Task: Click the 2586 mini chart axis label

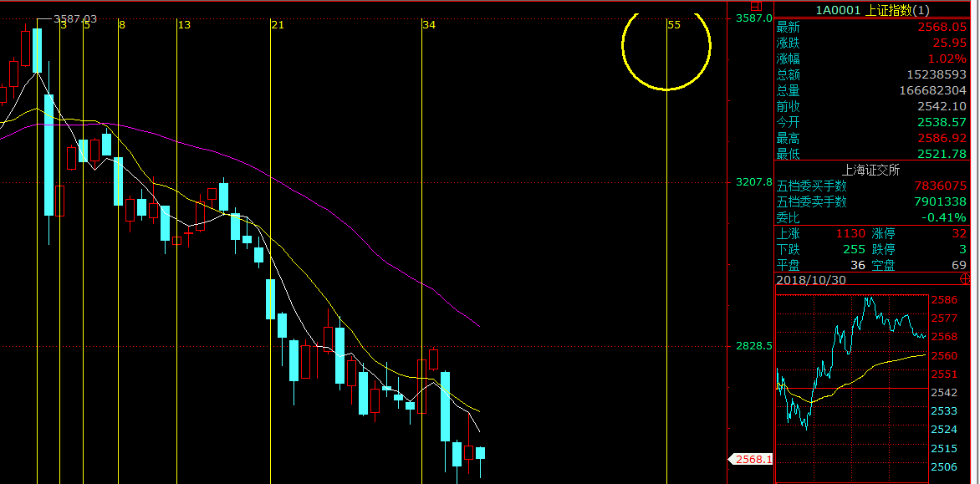Action: (944, 300)
